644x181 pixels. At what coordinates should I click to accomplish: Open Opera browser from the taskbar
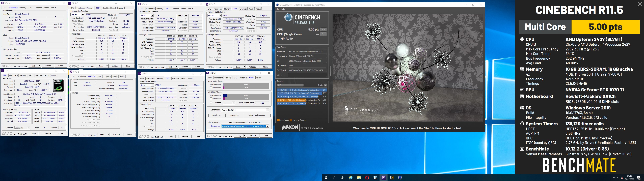(x=367, y=177)
